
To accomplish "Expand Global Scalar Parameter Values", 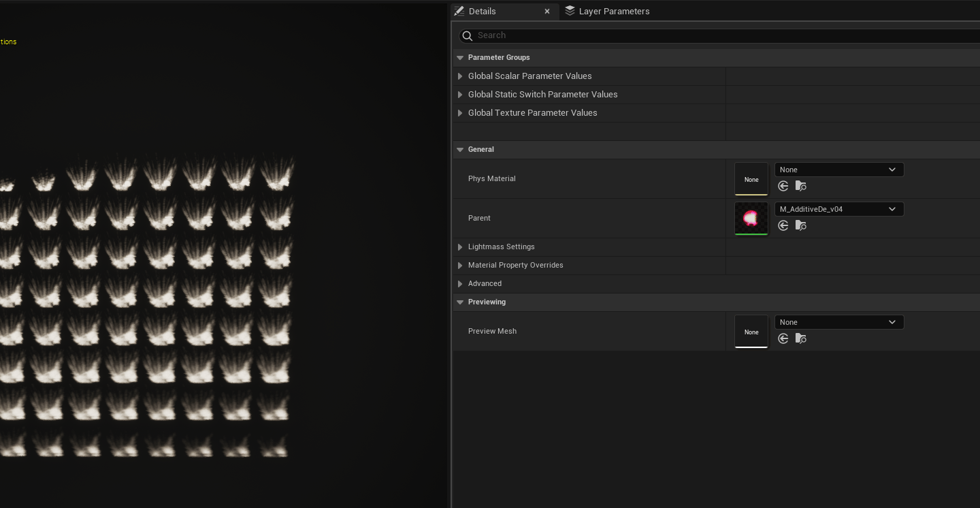I will (460, 76).
